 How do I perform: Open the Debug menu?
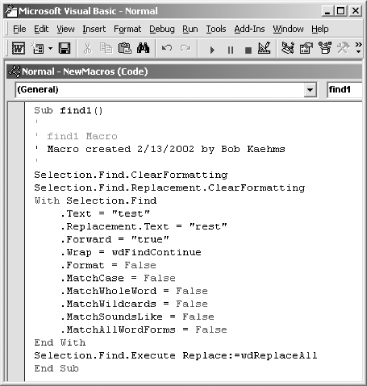pos(162,29)
